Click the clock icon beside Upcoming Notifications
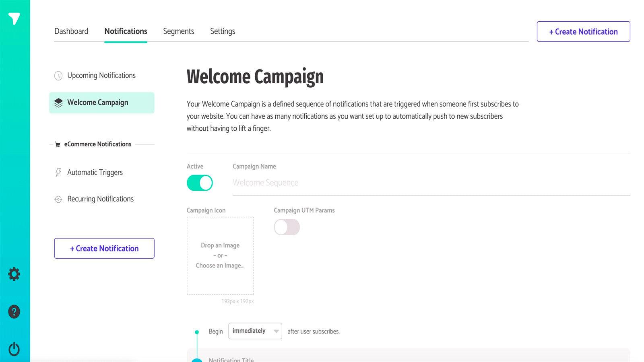 [58, 75]
